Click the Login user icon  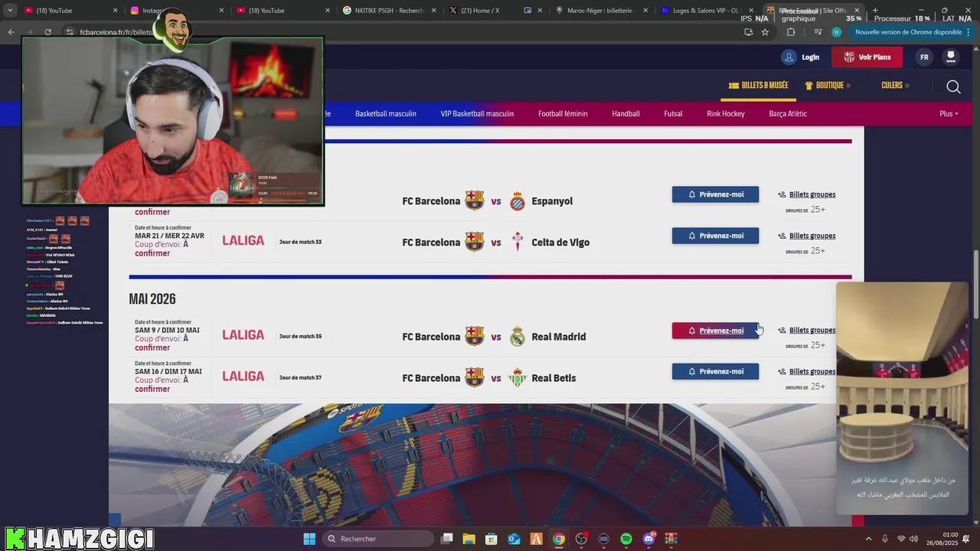[789, 57]
